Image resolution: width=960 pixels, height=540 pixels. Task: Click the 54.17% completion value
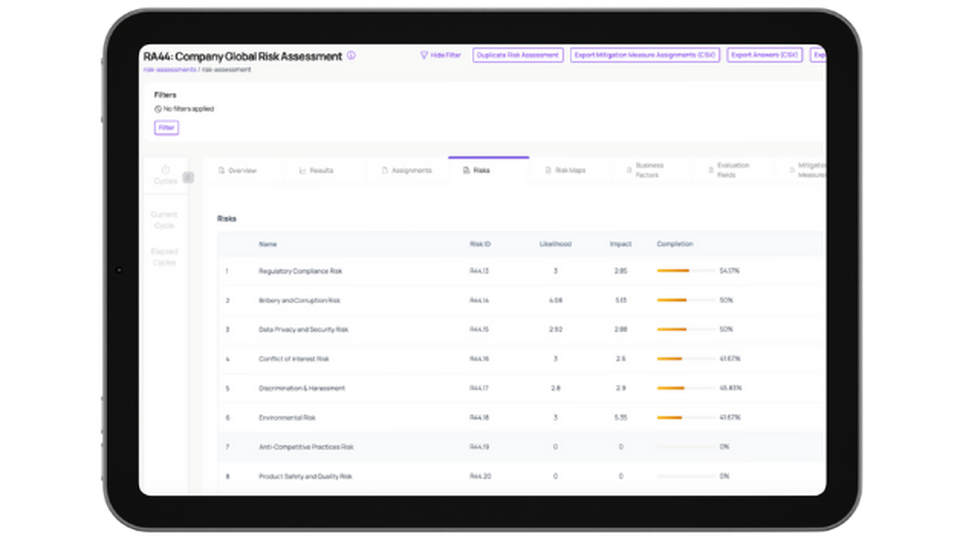(x=729, y=271)
